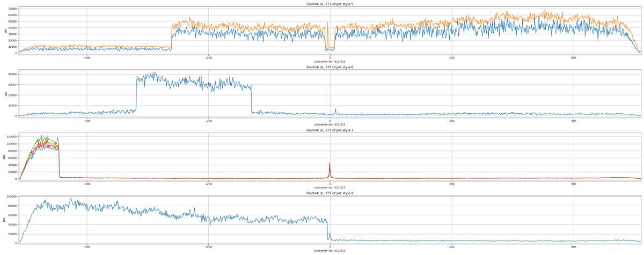Click the −400 x-tick under style 5 plot
This screenshot has height=255, width=644.
(86, 57)
